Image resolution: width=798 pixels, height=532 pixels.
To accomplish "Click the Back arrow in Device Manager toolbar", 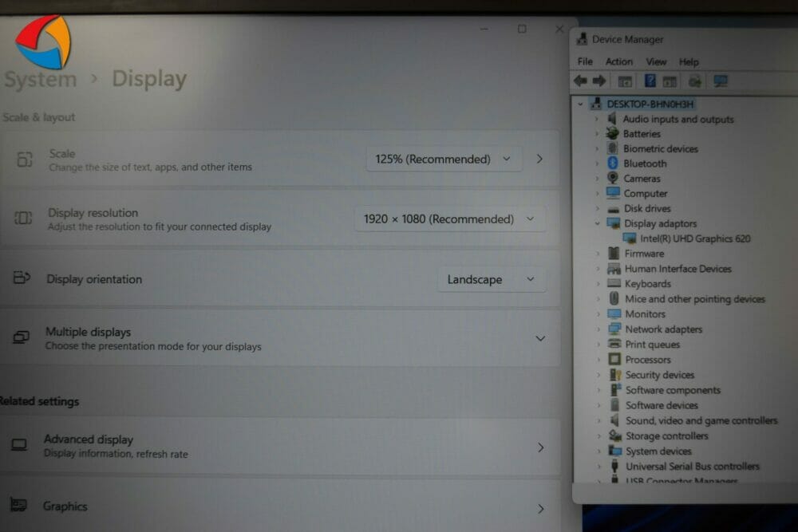I will pos(581,81).
